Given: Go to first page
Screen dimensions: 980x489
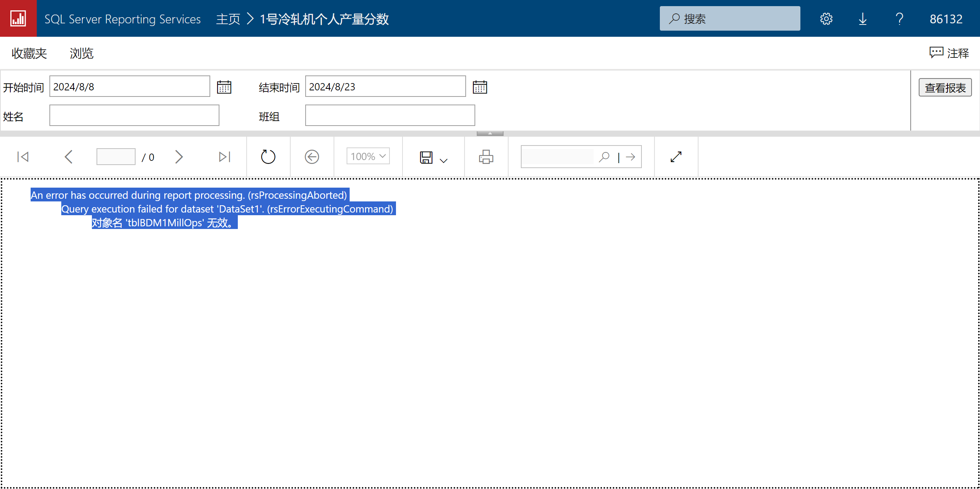Looking at the screenshot, I should click(23, 157).
